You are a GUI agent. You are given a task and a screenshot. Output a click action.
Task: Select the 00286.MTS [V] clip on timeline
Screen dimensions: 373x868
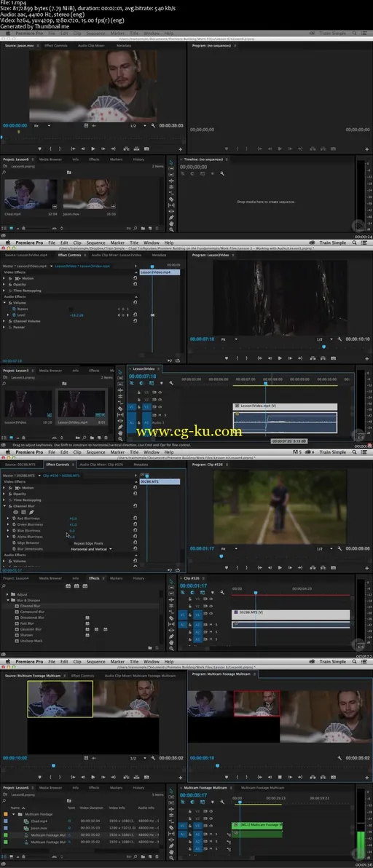pos(291,614)
